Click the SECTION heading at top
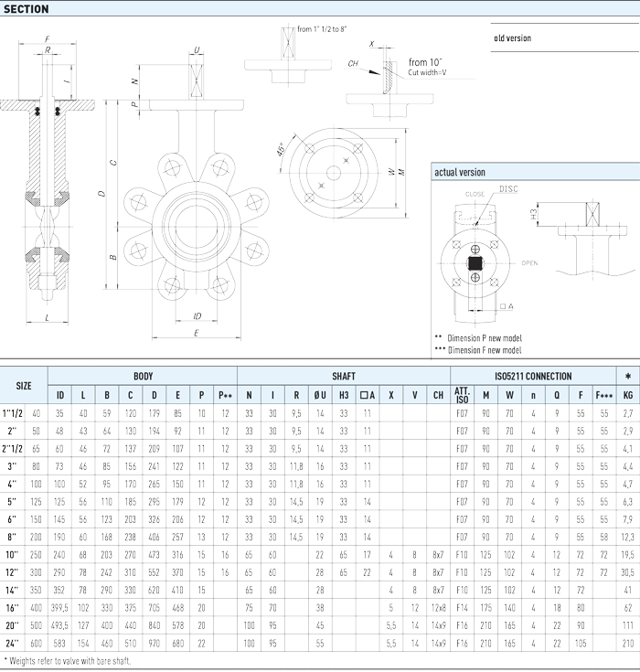The image size is (640, 672). pyautogui.click(x=26, y=9)
